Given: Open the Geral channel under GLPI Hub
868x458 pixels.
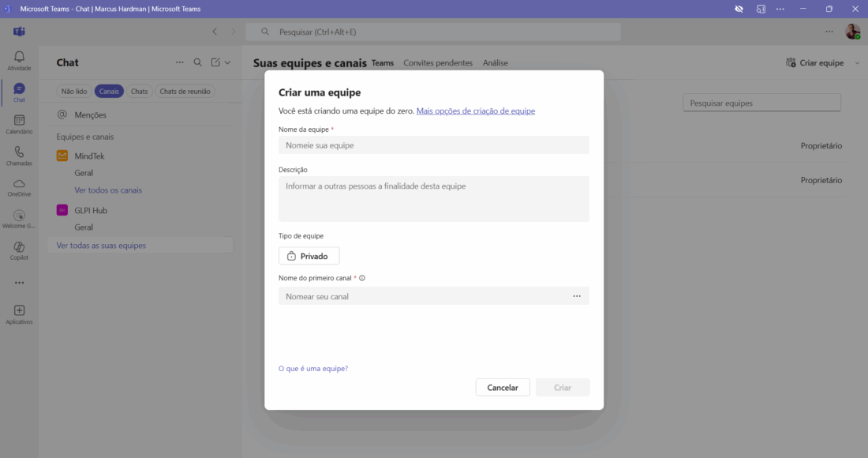Looking at the screenshot, I should click(84, 227).
